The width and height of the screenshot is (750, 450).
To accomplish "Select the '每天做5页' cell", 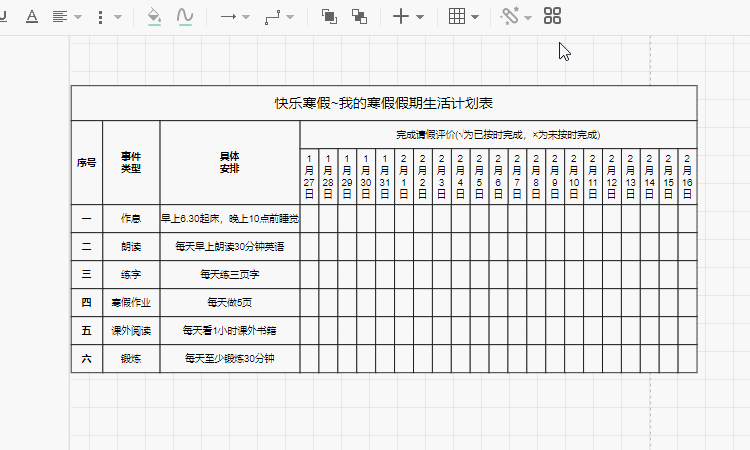I will 230,303.
